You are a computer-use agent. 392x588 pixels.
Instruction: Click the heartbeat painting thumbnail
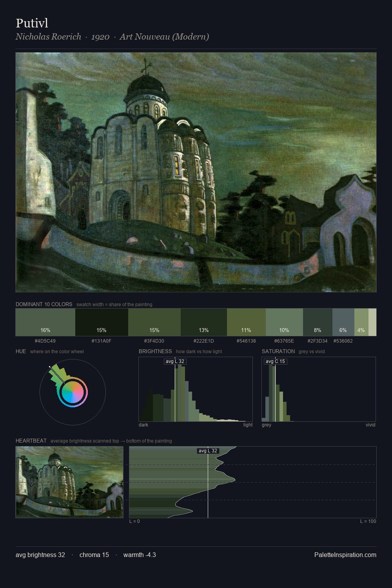coord(69,482)
